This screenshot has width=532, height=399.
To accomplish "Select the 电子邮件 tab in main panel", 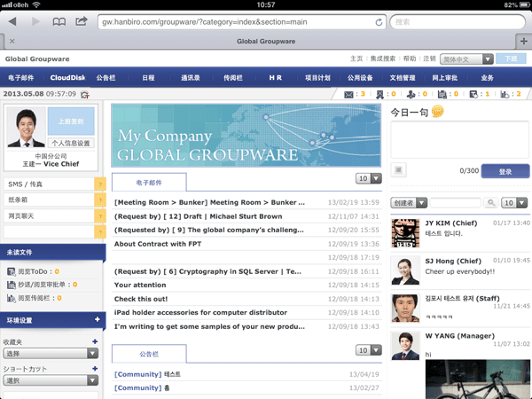I will (x=149, y=182).
